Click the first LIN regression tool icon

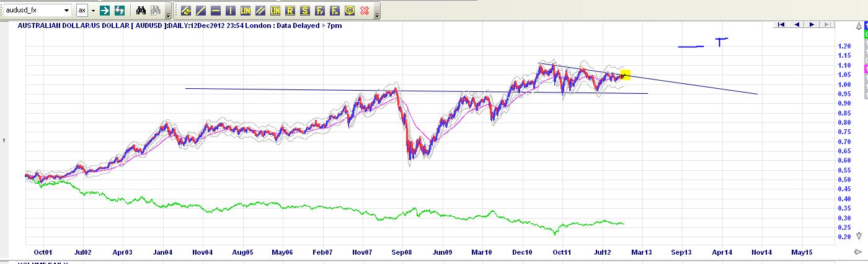tap(246, 11)
